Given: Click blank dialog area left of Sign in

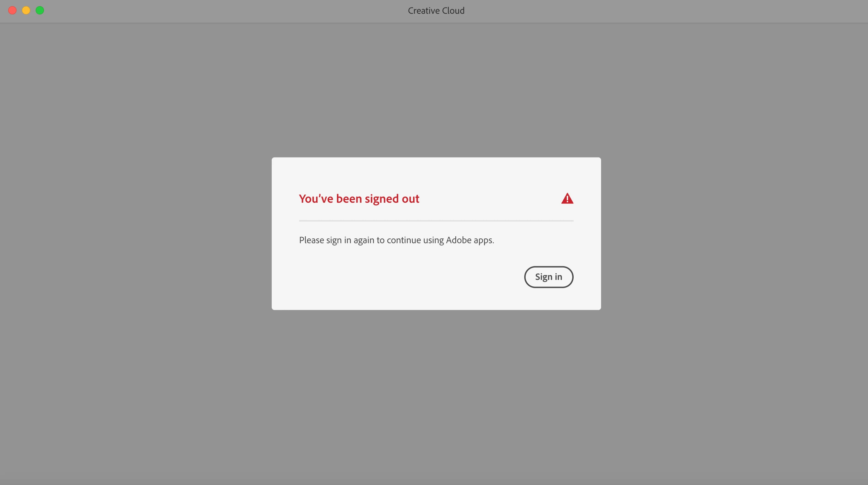Looking at the screenshot, I should (x=395, y=277).
